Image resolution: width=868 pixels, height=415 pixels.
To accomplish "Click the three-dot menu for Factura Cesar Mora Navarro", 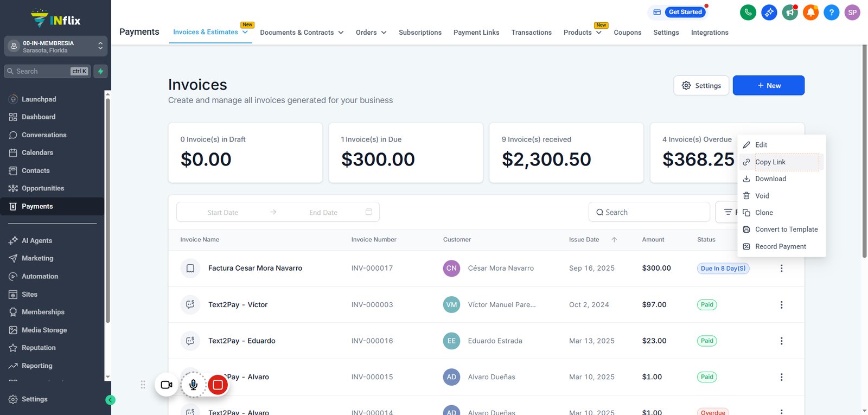I will pyautogui.click(x=781, y=268).
